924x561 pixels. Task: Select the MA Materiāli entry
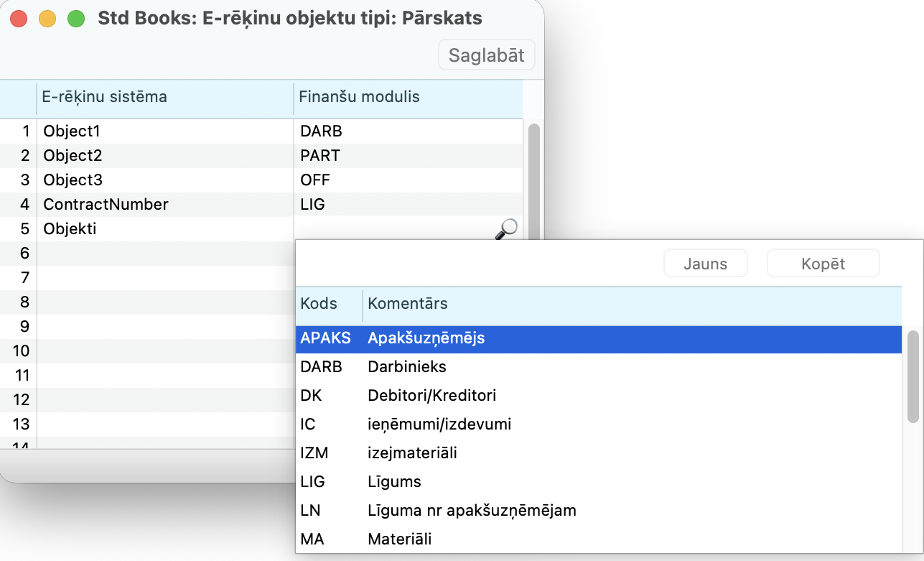[x=598, y=539]
